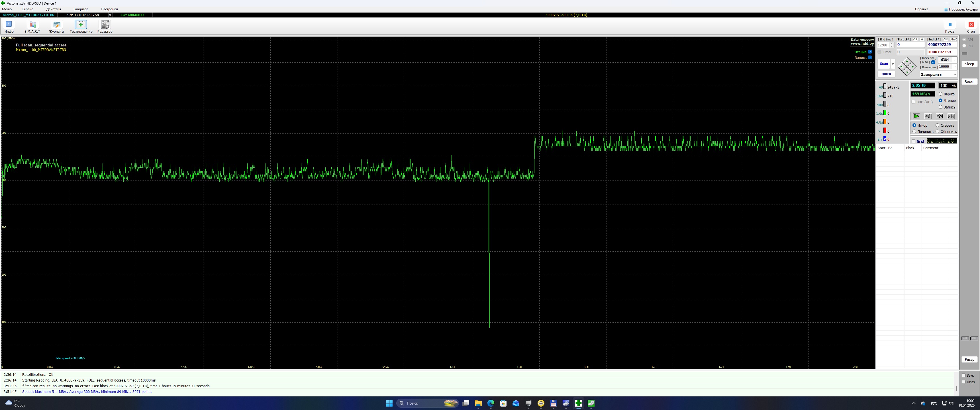This screenshot has height=410, width=980.
Task: Toggle the Чтение graph line checkbox
Action: (870, 52)
